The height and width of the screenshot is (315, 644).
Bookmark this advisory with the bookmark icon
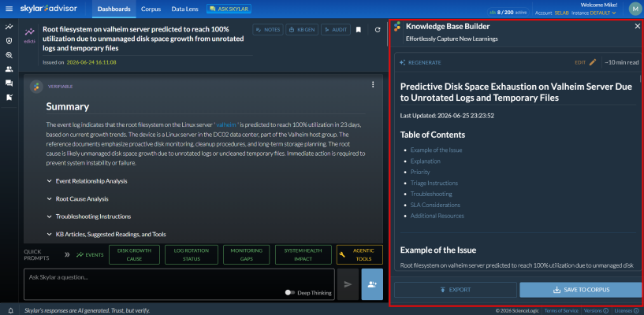click(x=359, y=30)
